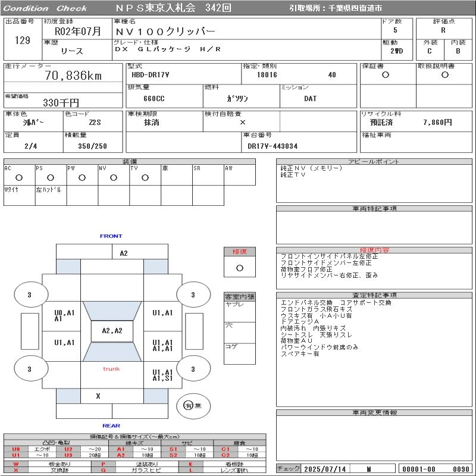
Task: Click the fuel type "ガソリン"
Action: [x=237, y=99]
